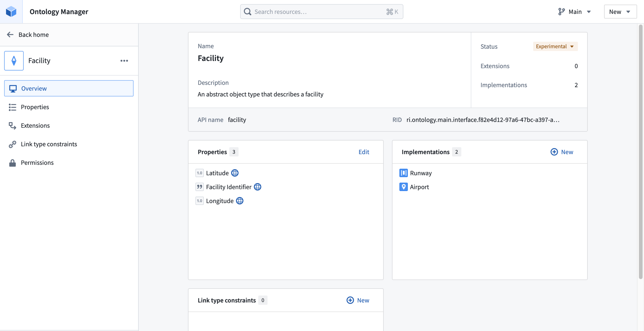Click the Extensions arrow icon
The image size is (644, 331).
tap(12, 126)
